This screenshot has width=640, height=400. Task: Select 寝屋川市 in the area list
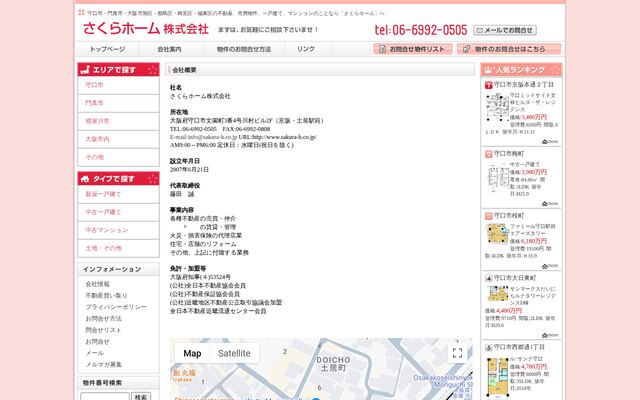(x=118, y=121)
